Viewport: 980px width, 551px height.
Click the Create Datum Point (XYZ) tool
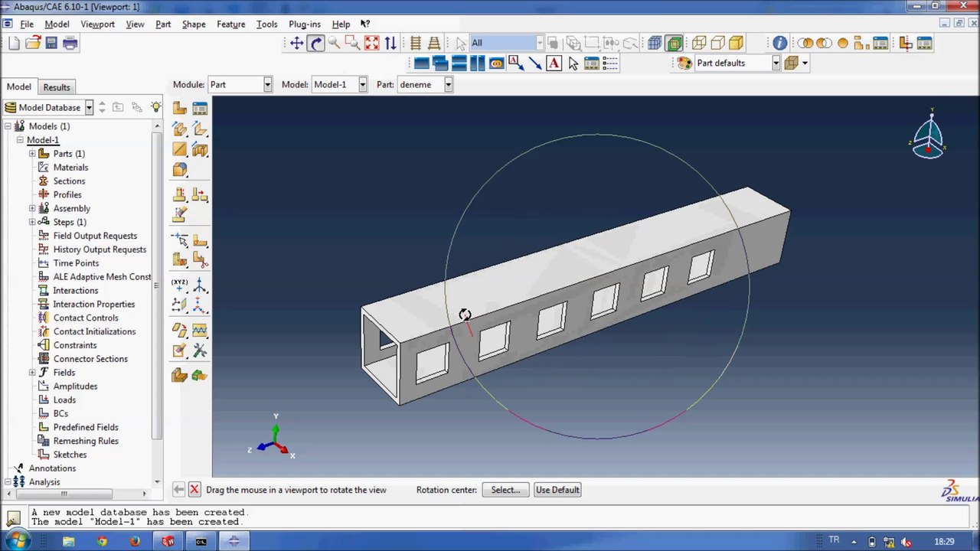click(x=180, y=285)
